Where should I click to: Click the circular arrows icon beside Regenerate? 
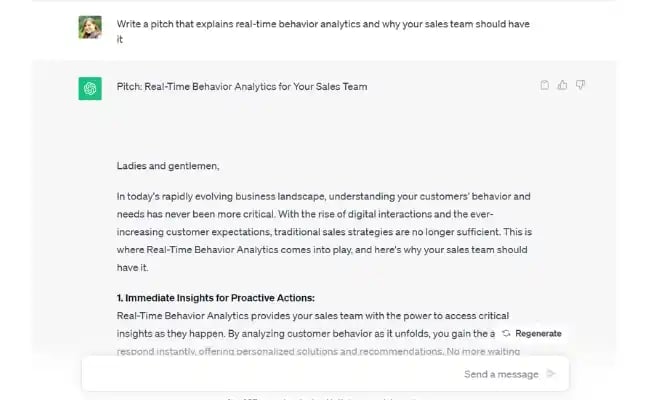(x=507, y=333)
